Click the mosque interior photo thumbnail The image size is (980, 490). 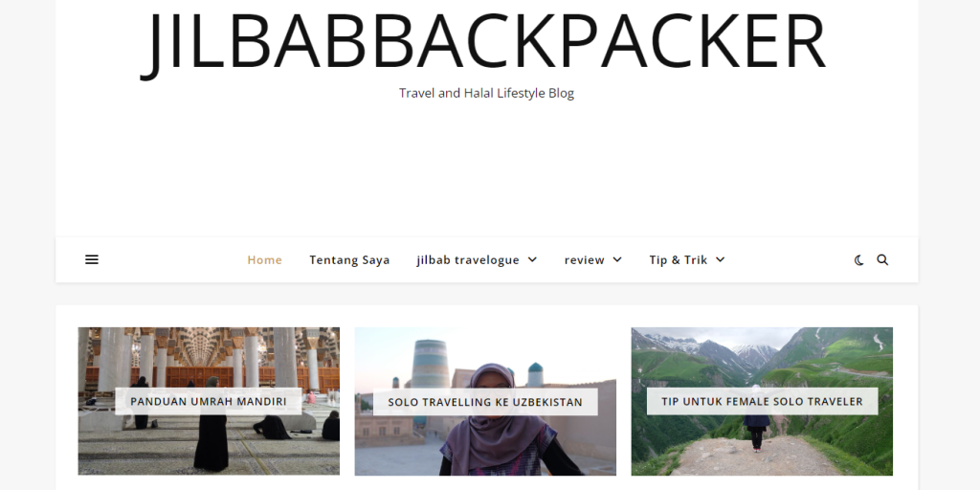click(209, 401)
